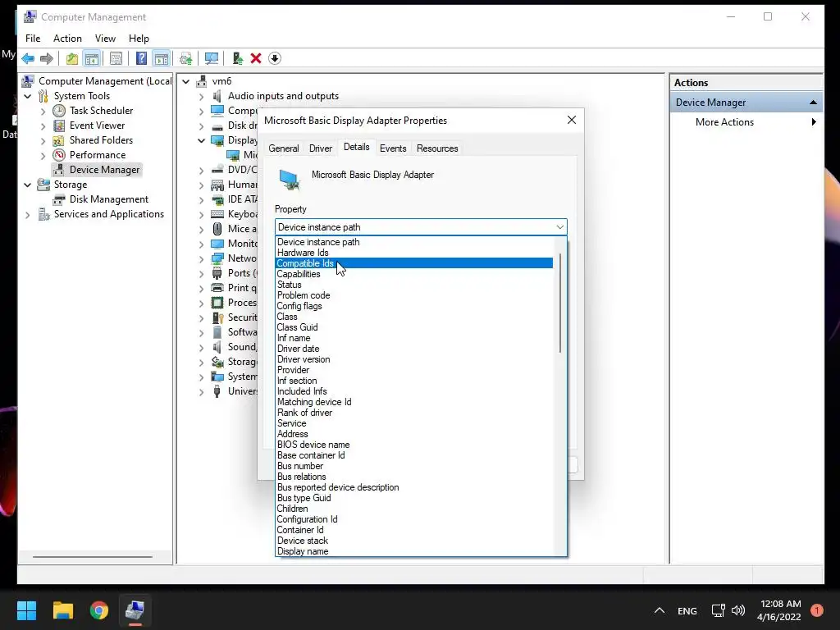
Task: Collapse the Display adapters category
Action: pyautogui.click(x=201, y=140)
